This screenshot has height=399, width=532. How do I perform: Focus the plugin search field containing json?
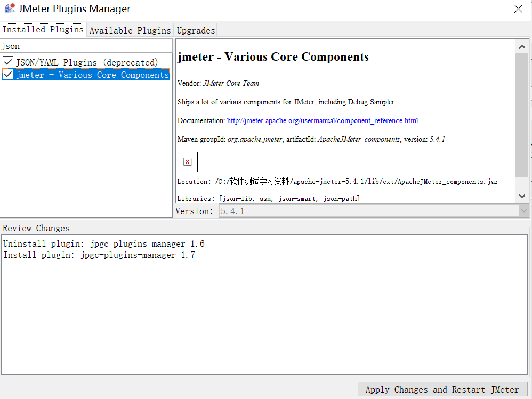pos(86,46)
